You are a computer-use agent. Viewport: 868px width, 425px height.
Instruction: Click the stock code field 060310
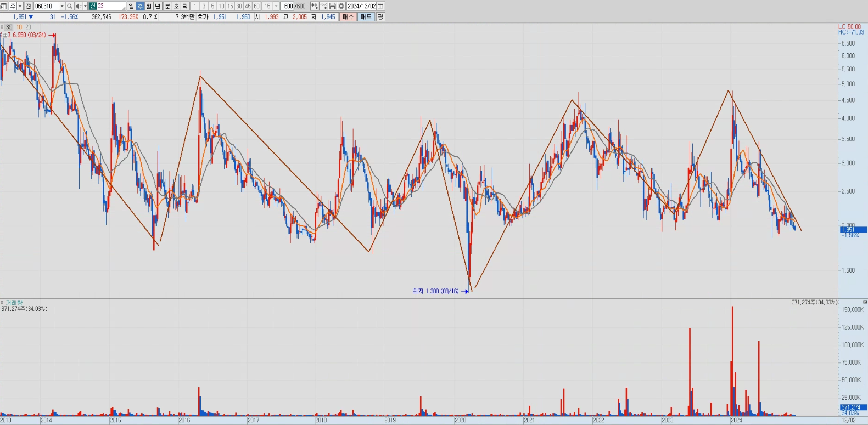coord(46,6)
